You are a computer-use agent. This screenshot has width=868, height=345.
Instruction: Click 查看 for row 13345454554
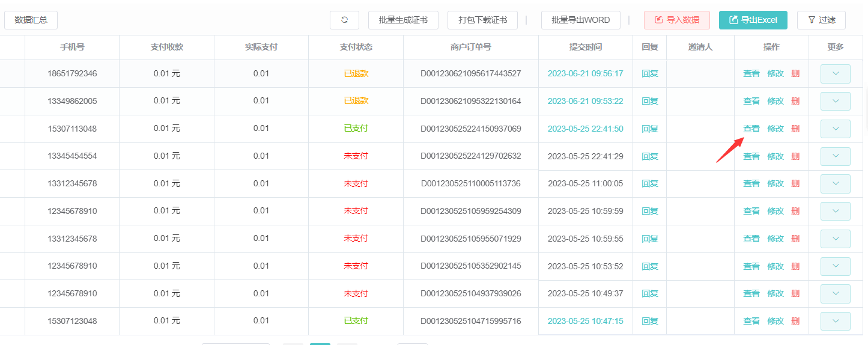(x=751, y=156)
